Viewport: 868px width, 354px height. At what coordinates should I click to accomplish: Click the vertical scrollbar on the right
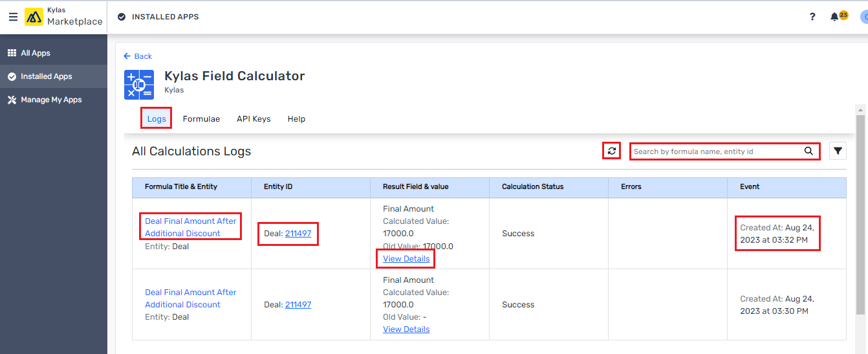tap(860, 214)
